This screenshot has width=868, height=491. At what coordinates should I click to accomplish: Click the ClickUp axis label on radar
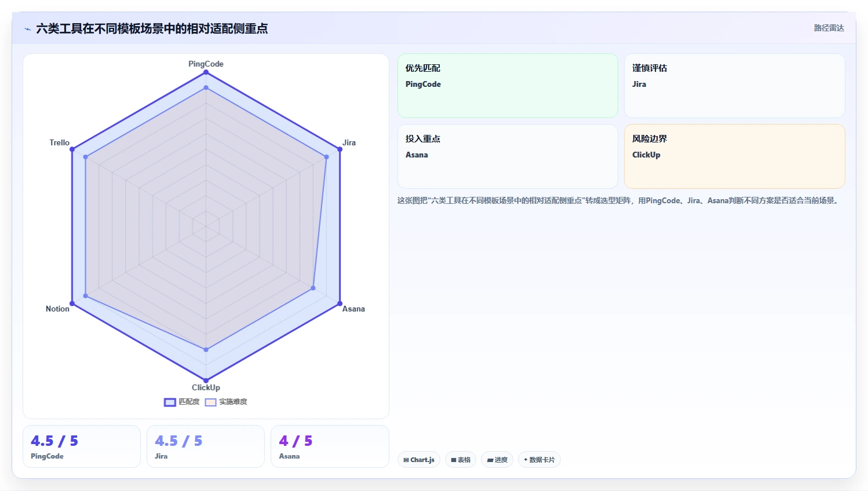(206, 387)
